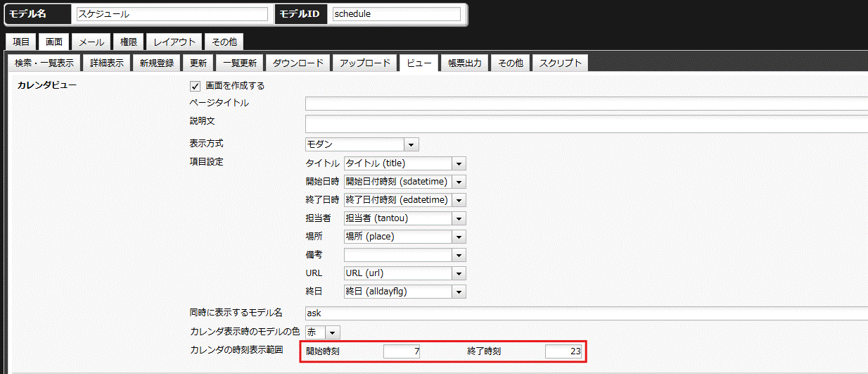Click the 項目設定 label

tap(206, 162)
